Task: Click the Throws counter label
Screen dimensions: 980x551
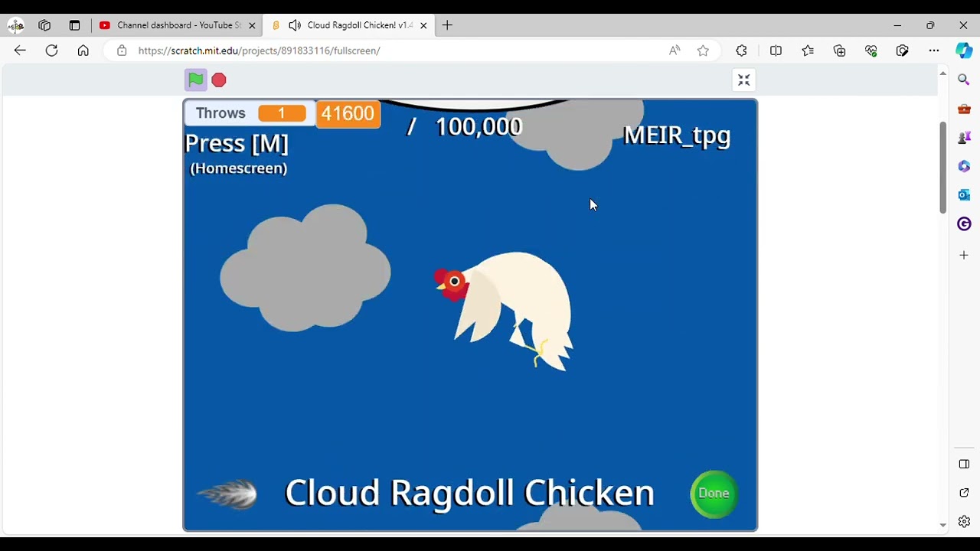Action: [220, 113]
